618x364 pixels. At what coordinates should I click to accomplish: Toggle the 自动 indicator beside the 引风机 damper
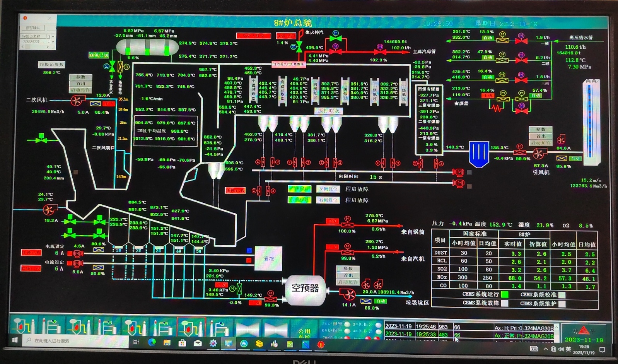click(575, 158)
